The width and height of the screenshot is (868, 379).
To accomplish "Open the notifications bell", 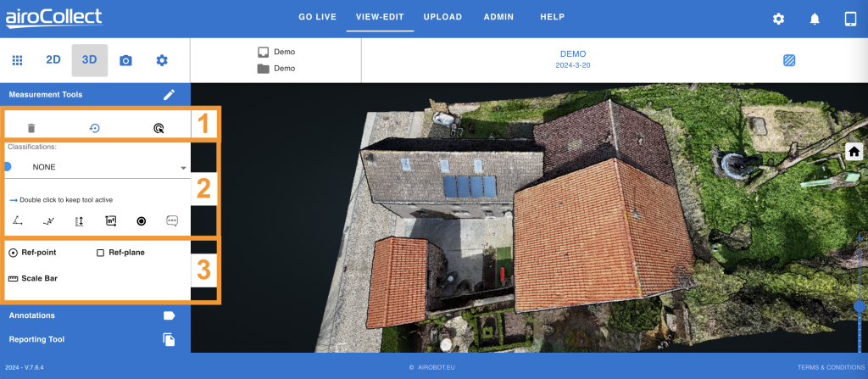I will 815,19.
